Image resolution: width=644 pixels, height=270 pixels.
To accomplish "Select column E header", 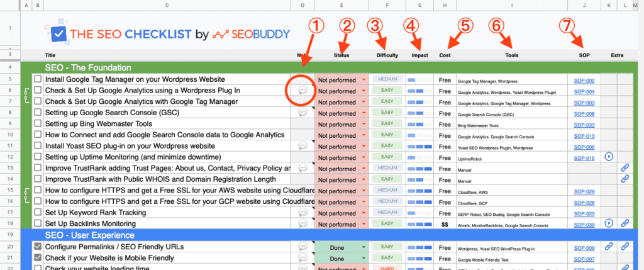I will (x=341, y=5).
